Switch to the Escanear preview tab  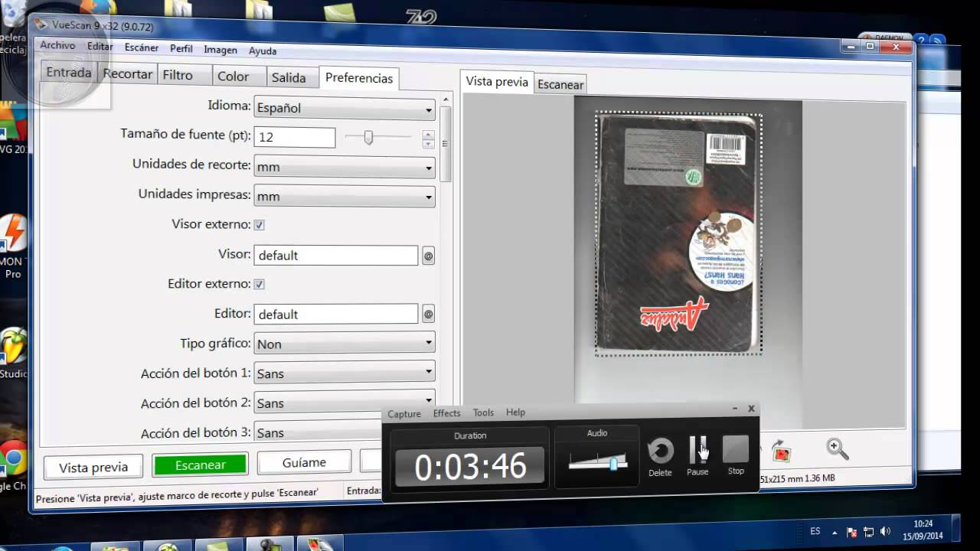point(560,85)
